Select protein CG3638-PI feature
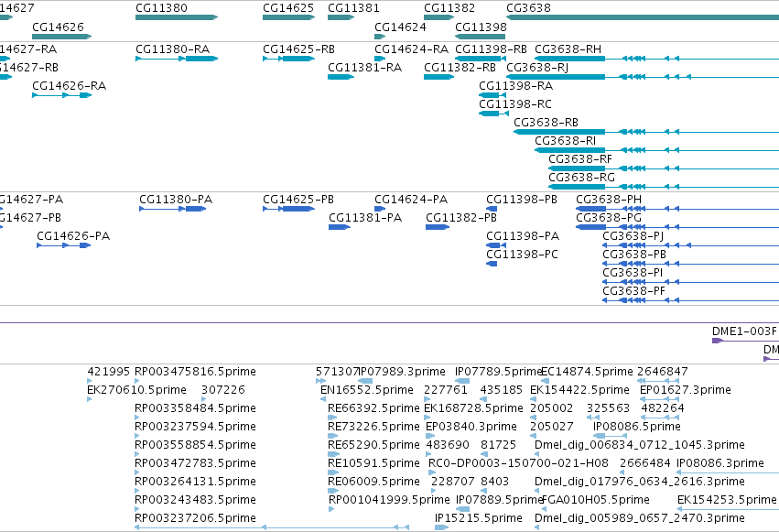Screen dimensions: 779x532 tap(690, 282)
